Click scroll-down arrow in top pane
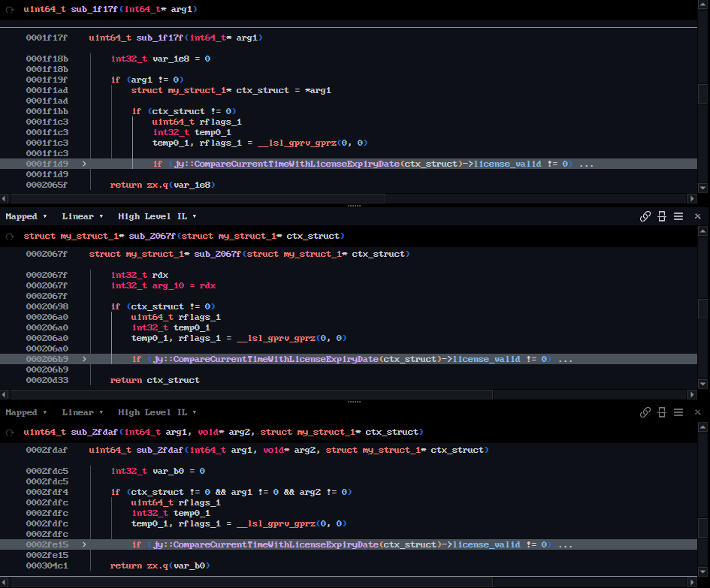This screenshot has width=710, height=588. pos(702,188)
